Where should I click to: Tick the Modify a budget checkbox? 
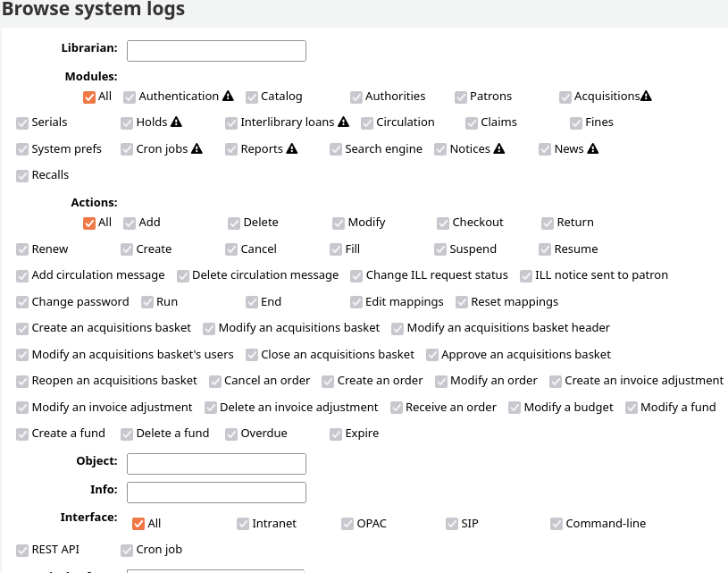tap(515, 408)
